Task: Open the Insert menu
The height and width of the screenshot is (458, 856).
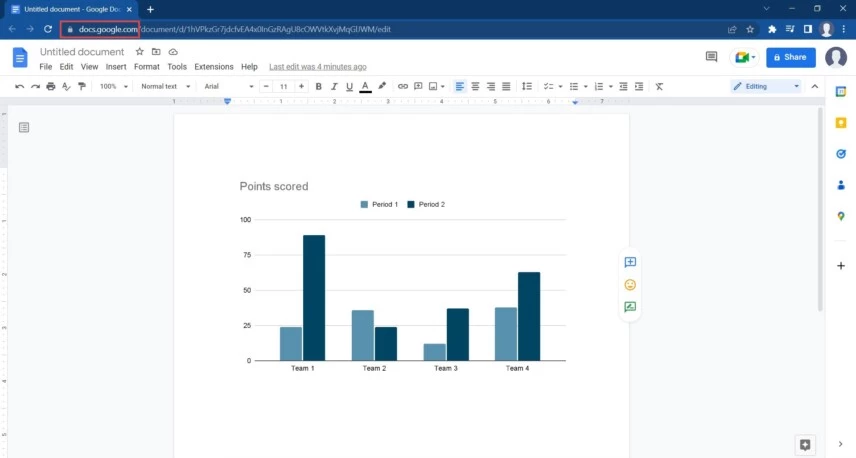Action: click(116, 67)
